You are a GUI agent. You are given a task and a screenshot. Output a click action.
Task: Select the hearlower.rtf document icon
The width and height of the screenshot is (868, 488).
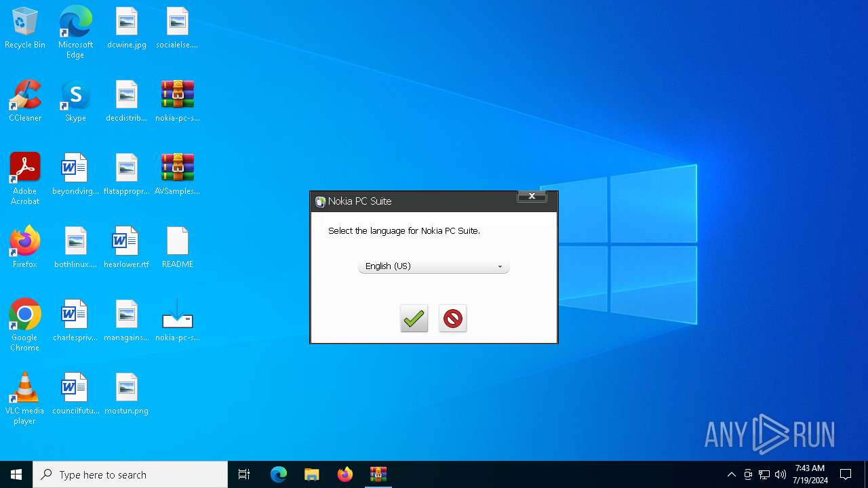(x=127, y=248)
